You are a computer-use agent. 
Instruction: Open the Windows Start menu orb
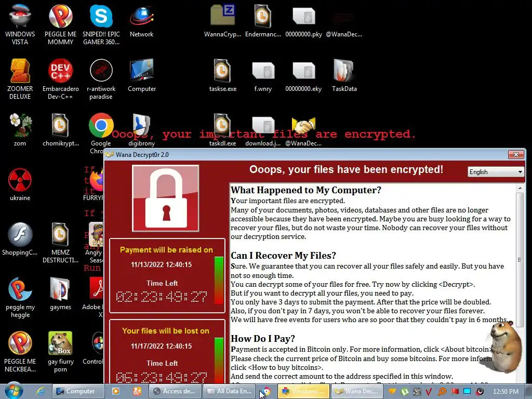(x=14, y=391)
